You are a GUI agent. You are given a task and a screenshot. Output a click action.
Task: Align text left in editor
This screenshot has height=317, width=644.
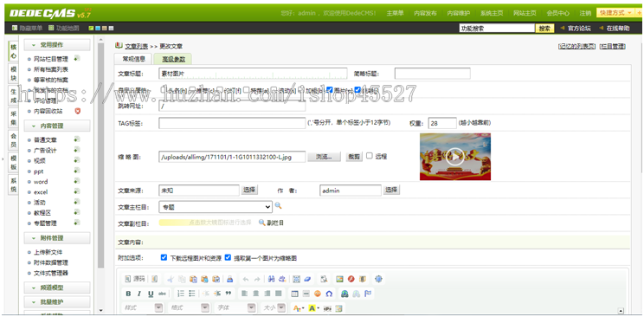(244, 294)
